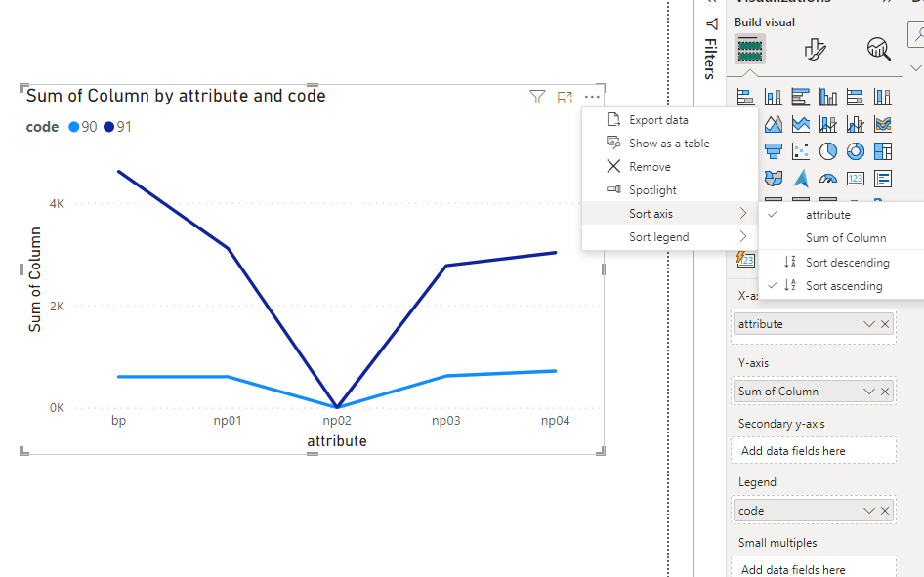Sort axis by attribute
Viewport: 924px width, 577px height.
(x=842, y=215)
